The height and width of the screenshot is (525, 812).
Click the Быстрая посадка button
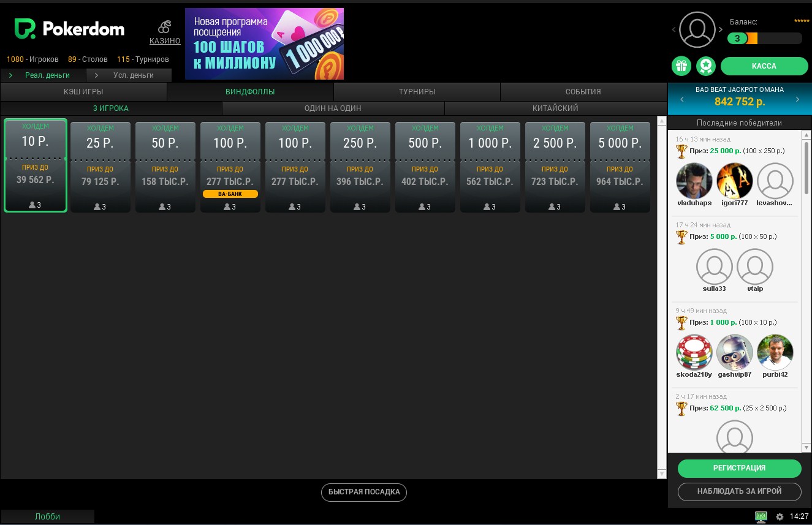click(x=364, y=492)
